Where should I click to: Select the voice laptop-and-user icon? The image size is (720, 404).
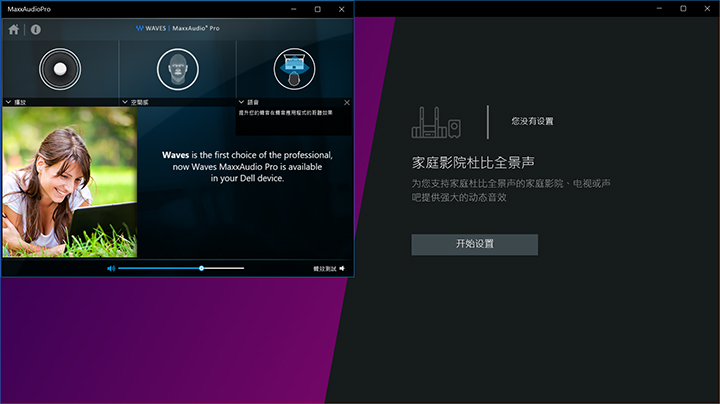click(x=294, y=69)
